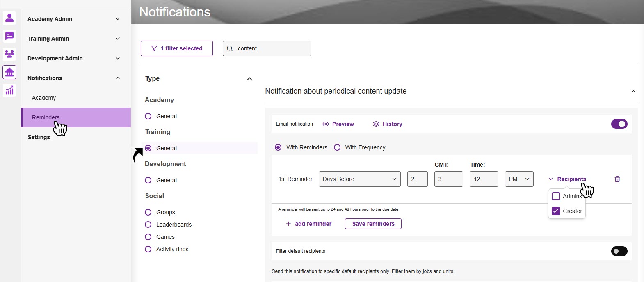Open the analytics chart sidebar icon
Viewport: 644px width, 282px height.
click(x=9, y=90)
